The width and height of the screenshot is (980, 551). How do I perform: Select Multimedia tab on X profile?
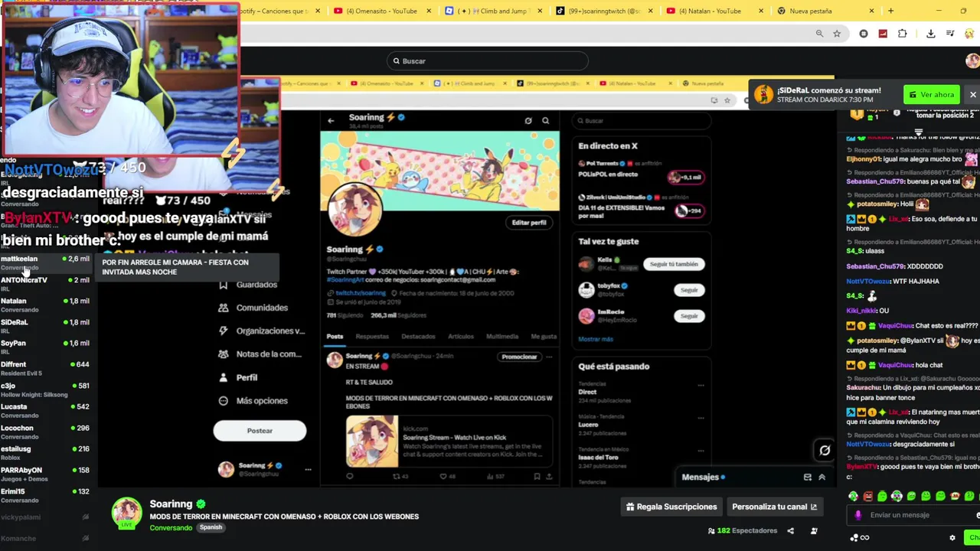[502, 337]
